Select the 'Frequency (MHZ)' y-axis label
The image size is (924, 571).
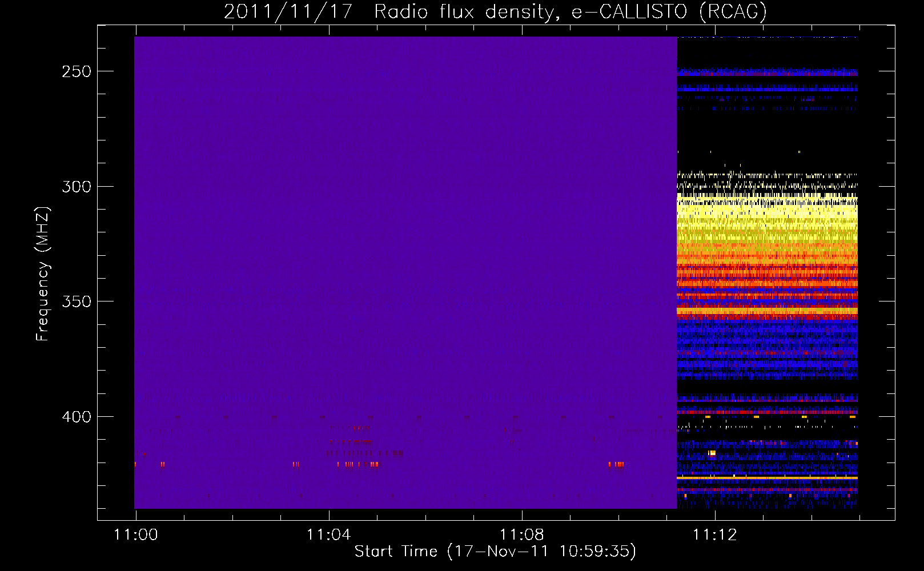43,274
